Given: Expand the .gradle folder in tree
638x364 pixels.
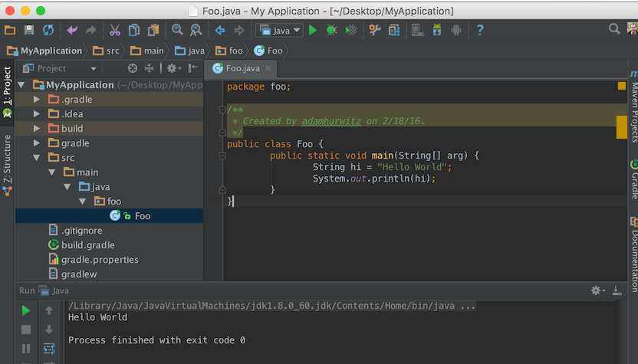Looking at the screenshot, I should (35, 100).
